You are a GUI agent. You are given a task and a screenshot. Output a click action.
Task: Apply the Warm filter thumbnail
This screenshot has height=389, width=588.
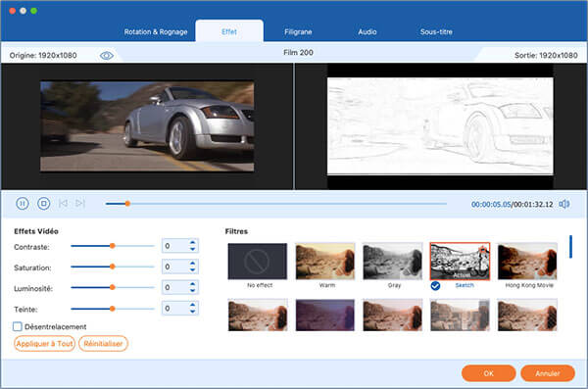coord(325,261)
